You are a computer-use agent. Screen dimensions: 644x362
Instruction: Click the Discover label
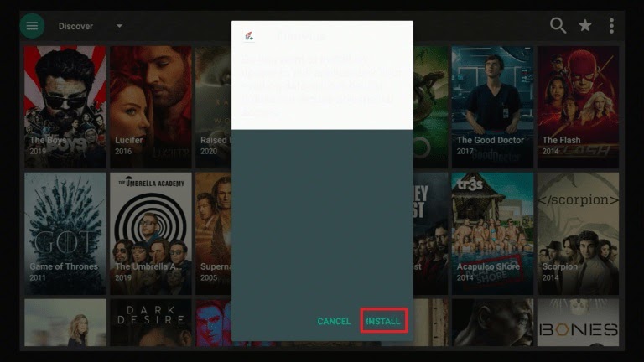(75, 26)
